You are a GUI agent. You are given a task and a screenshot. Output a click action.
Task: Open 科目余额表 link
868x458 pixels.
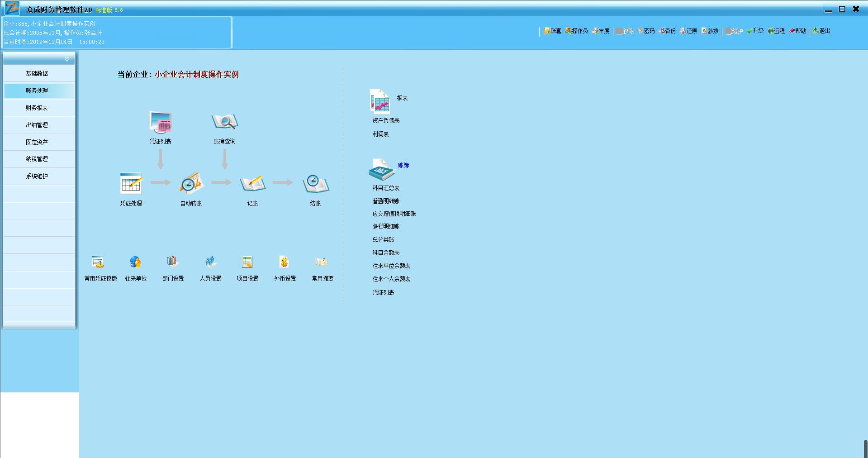(386, 253)
